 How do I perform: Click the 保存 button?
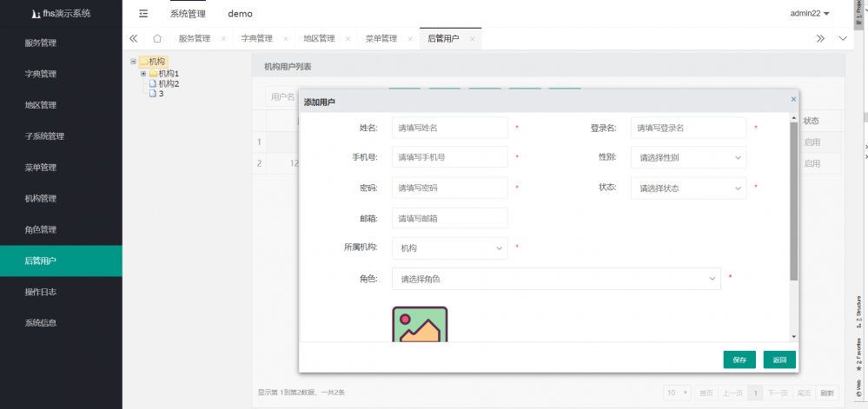coord(739,360)
